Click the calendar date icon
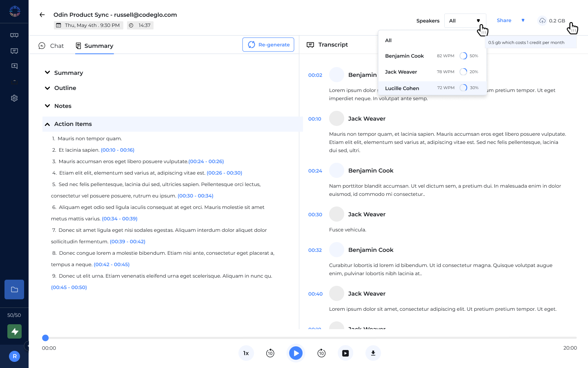The image size is (588, 368). (59, 25)
